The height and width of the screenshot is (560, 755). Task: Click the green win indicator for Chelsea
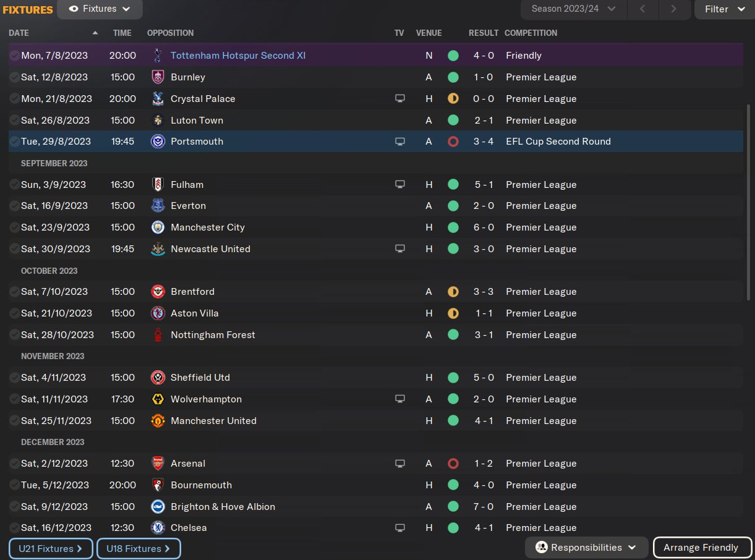tap(453, 528)
